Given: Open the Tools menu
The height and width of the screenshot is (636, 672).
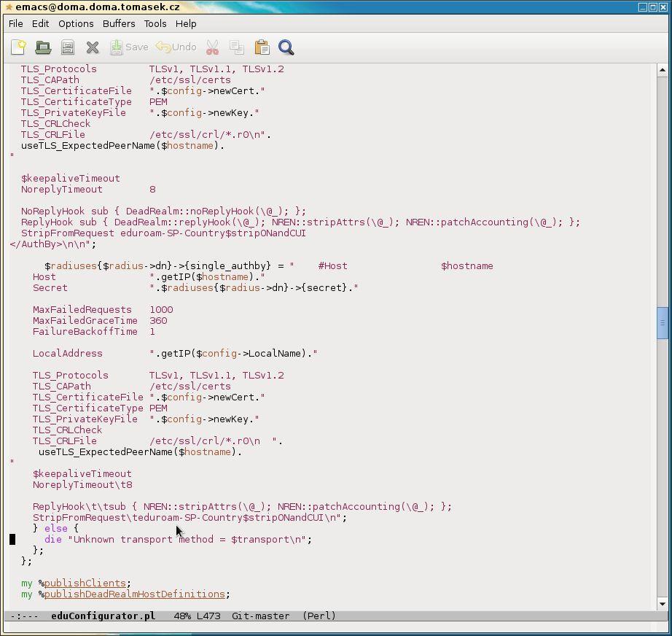Looking at the screenshot, I should click(x=155, y=23).
